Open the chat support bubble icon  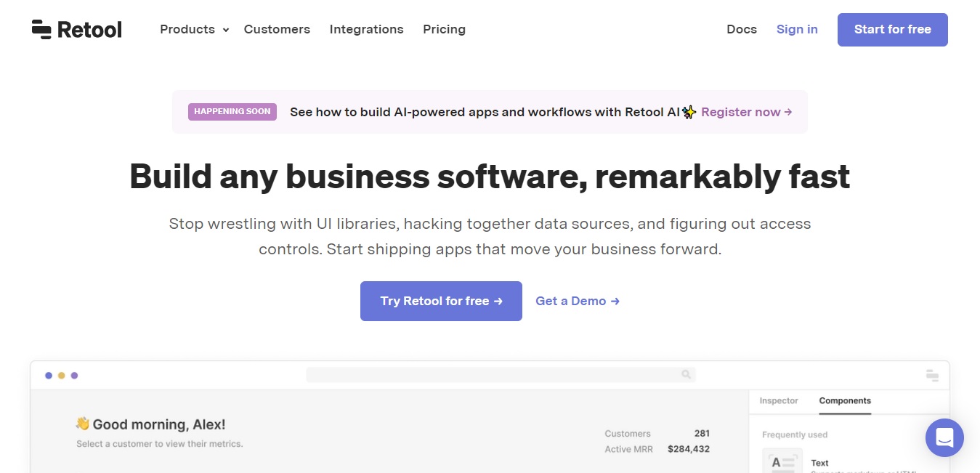(944, 437)
